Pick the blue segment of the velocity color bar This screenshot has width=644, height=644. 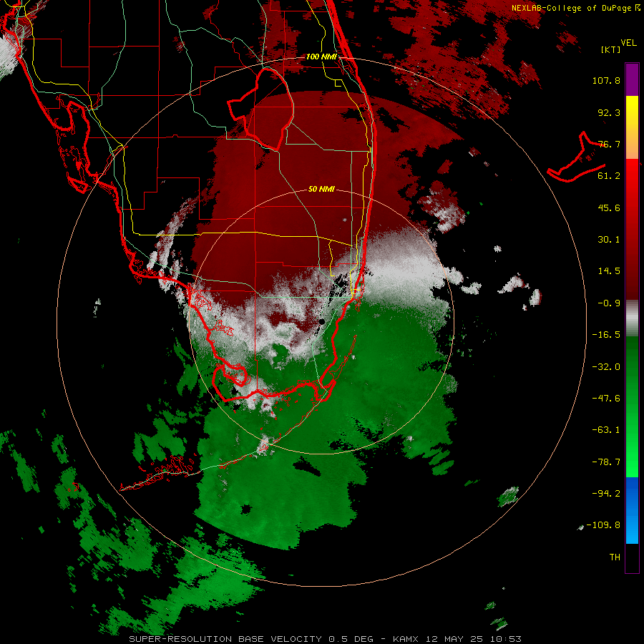[x=632, y=510]
